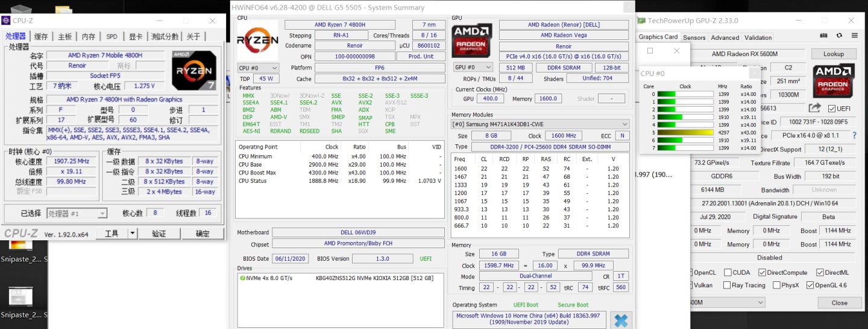Screen dimensions: 868x329
Task: Click the GPU-Z screenshot camera icon
Action: pos(823,36)
